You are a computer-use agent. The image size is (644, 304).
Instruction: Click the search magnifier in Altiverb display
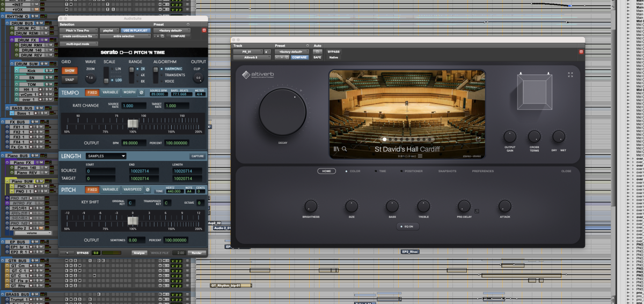pyautogui.click(x=345, y=150)
